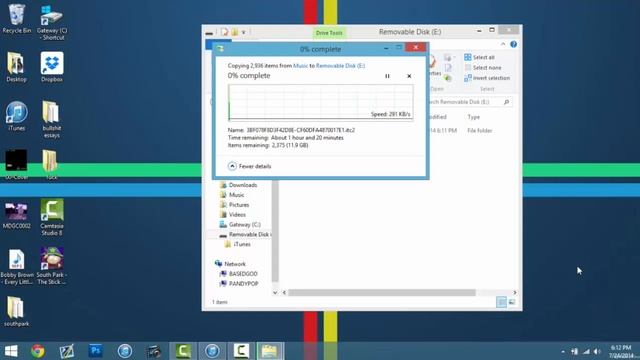
Task: Open the Bobby Brown MP3 file icon
Action: click(17, 267)
